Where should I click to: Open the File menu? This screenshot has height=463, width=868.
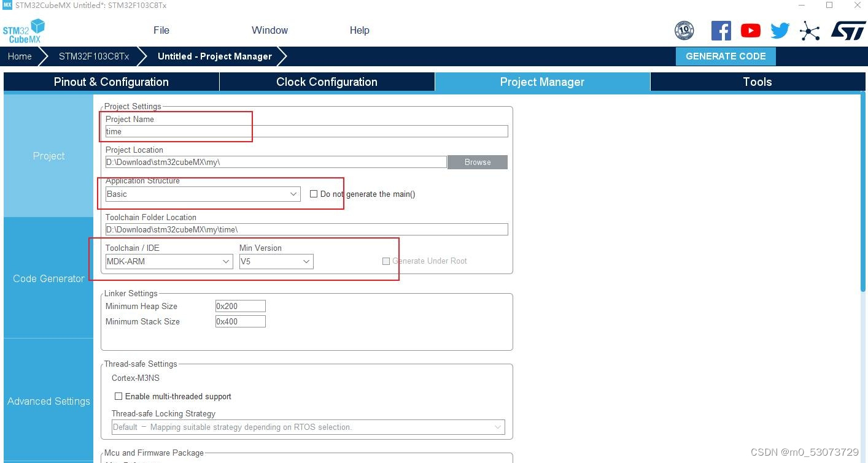[x=161, y=30]
